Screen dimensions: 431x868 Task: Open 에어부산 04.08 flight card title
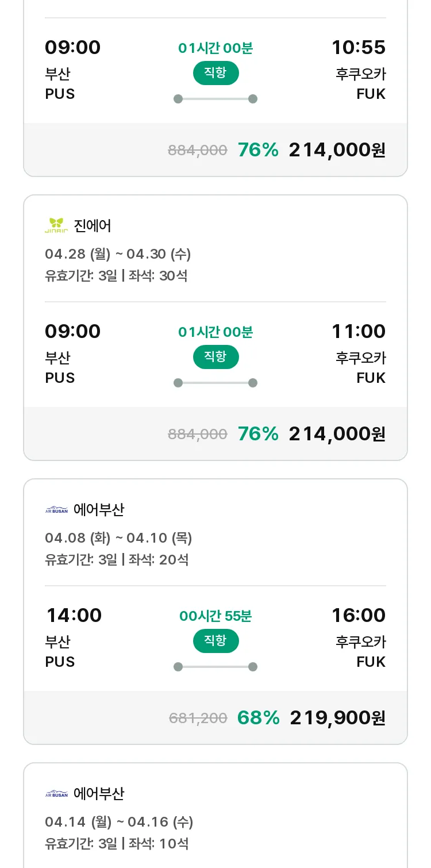(x=99, y=510)
